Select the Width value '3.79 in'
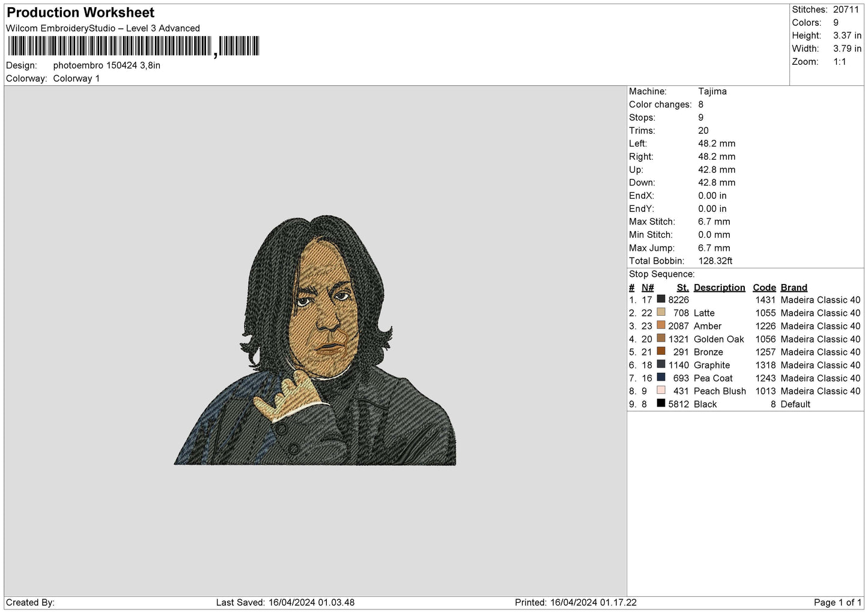 pos(848,49)
